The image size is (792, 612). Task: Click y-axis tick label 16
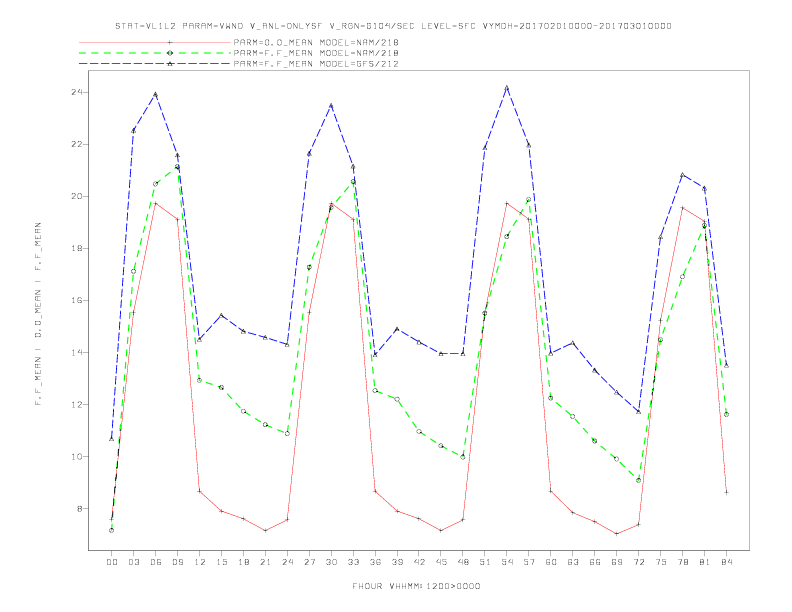76,300
